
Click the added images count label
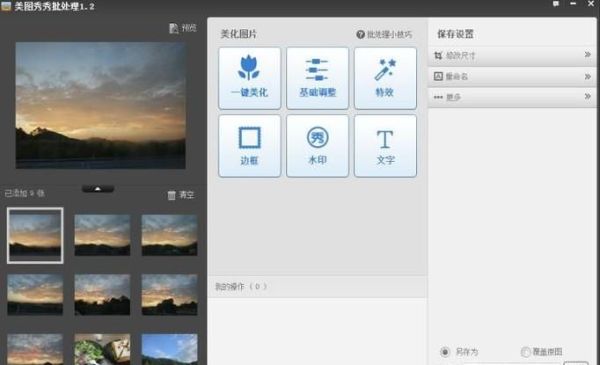tap(24, 193)
